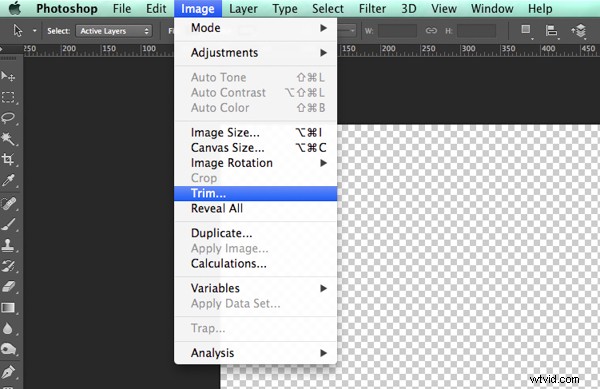600x389 pixels.
Task: Select the Rectangular Marquee tool
Action: [x=8, y=98]
